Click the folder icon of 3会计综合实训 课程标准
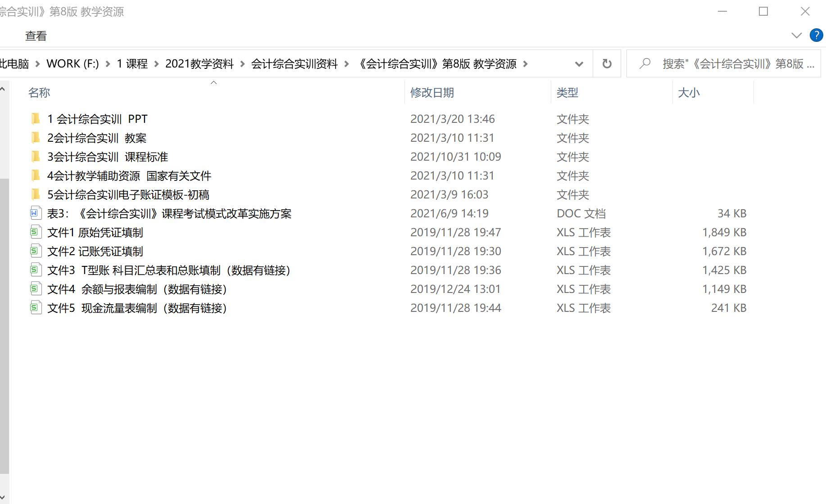The width and height of the screenshot is (826, 504). pyautogui.click(x=36, y=157)
